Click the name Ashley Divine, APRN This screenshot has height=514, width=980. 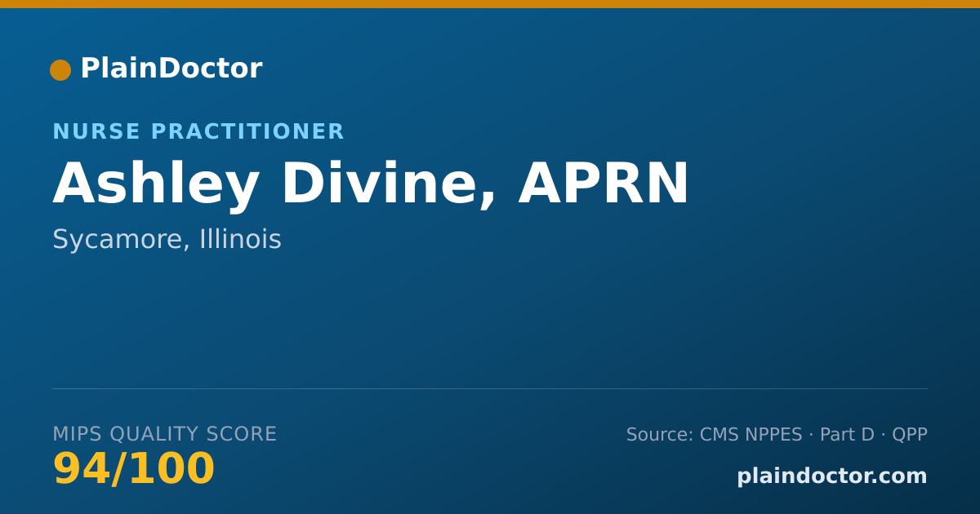coord(371,184)
